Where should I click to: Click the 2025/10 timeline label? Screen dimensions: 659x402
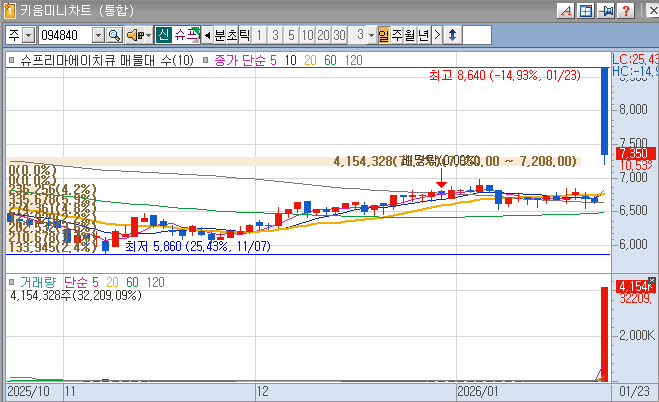(29, 391)
